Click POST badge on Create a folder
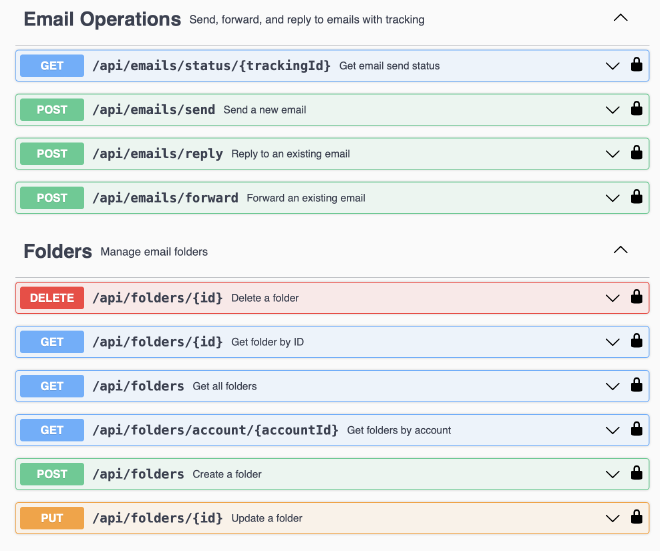The width and height of the screenshot is (660, 551). (52, 474)
